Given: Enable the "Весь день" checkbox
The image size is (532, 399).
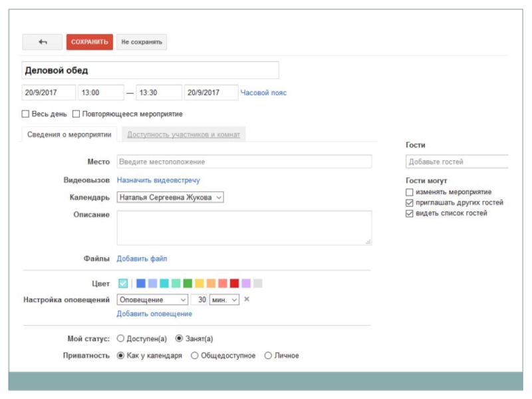Looking at the screenshot, I should pos(26,114).
